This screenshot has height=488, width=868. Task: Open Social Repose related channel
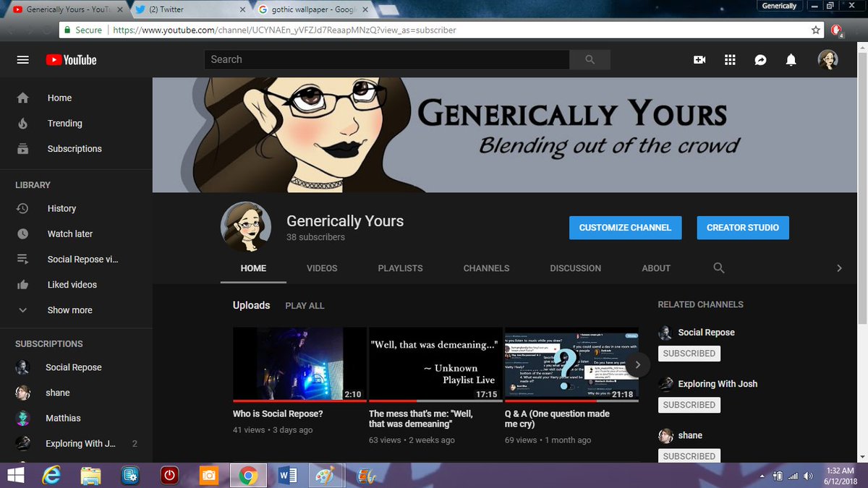coord(706,333)
